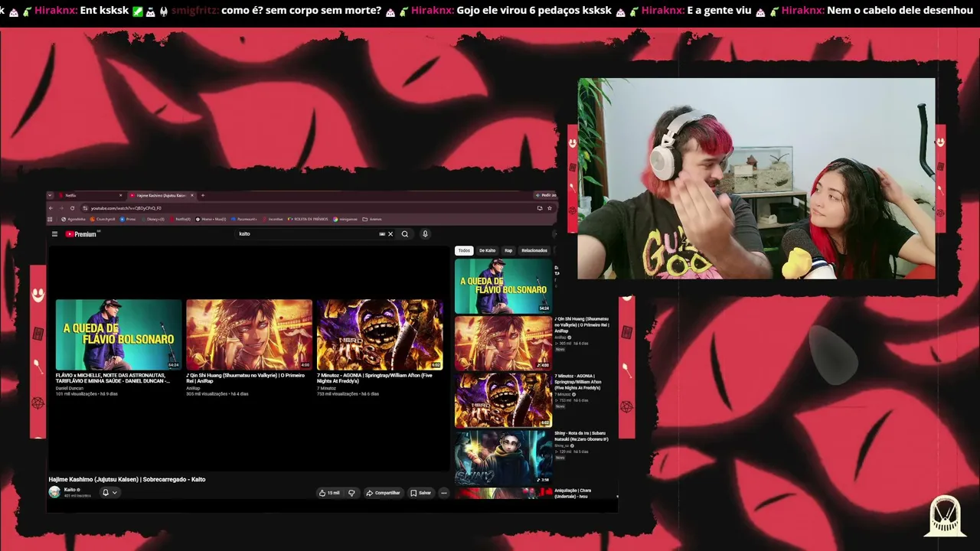980x551 pixels.
Task: Open Qin Shi Huang end-screen video thumbnail
Action: tap(249, 334)
